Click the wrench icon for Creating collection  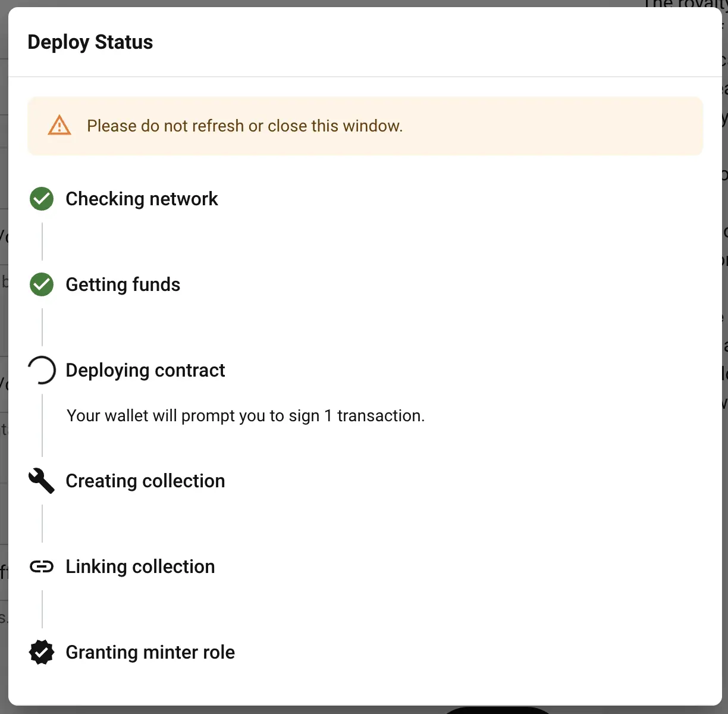[42, 481]
